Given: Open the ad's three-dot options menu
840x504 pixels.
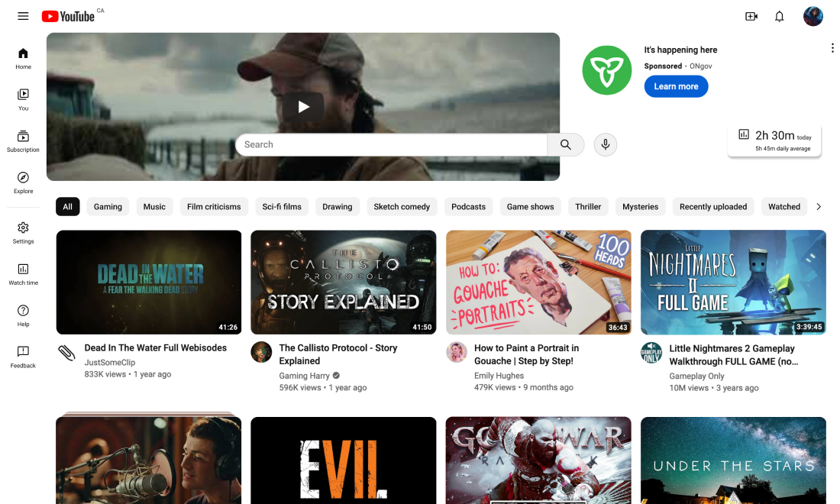Looking at the screenshot, I should click(832, 48).
